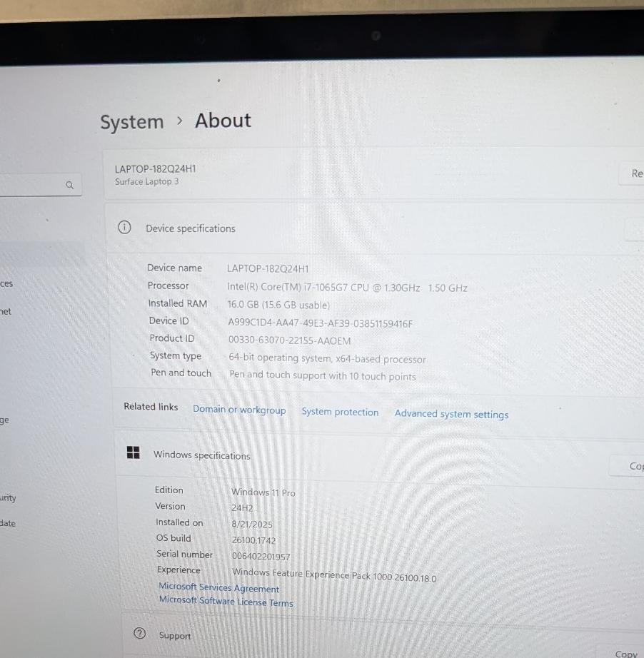Click the Product ID value 00330-63070-22155-AAOEM
Image resolution: width=644 pixels, height=658 pixels.
click(290, 340)
